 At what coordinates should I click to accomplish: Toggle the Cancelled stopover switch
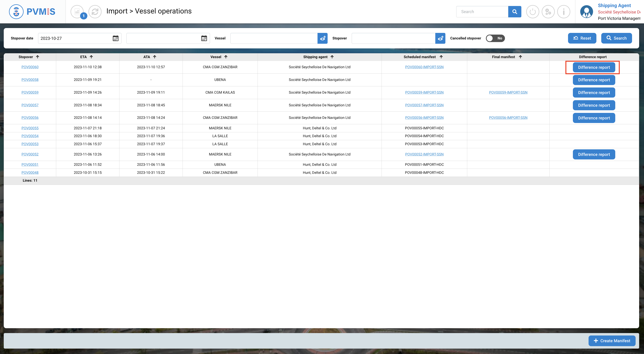point(495,38)
